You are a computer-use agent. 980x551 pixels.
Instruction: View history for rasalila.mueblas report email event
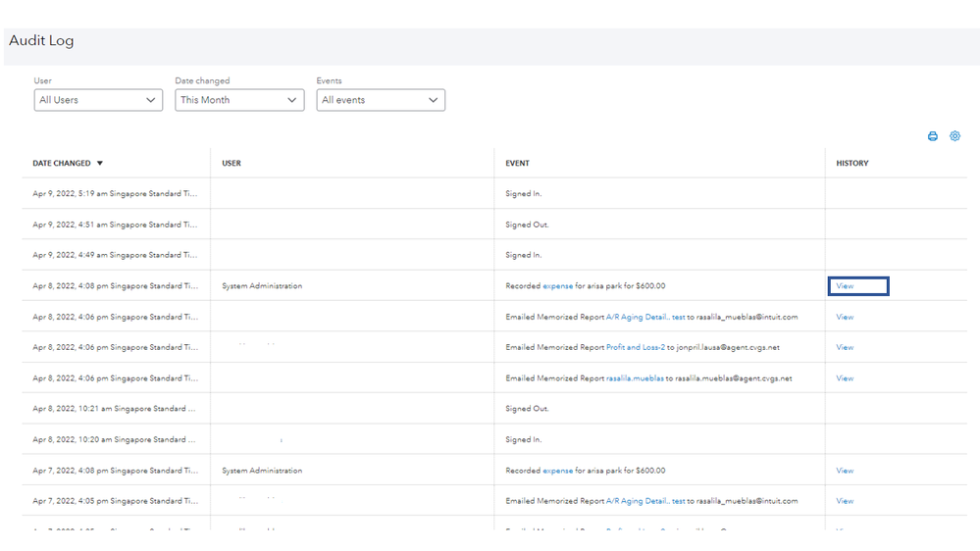pos(845,378)
